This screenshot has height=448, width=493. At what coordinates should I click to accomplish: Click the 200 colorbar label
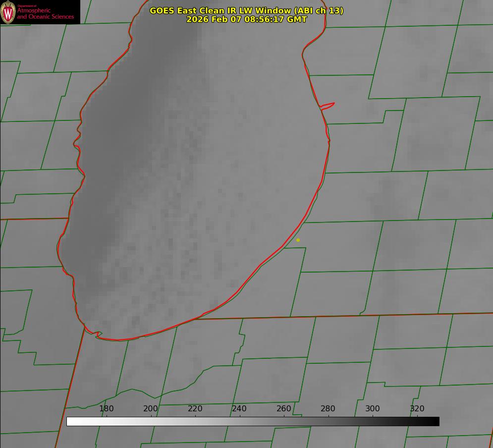151,408
